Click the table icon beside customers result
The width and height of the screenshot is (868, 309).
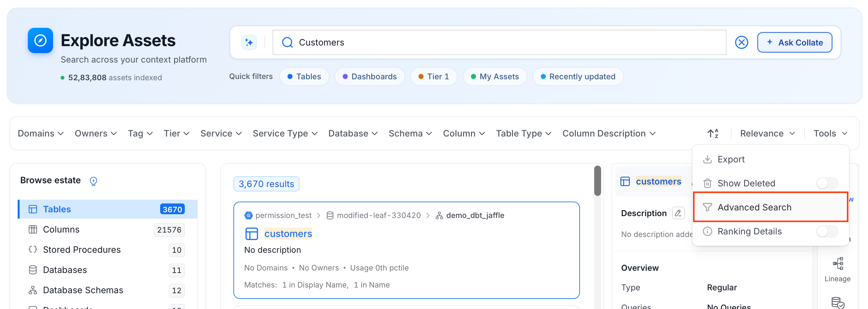click(251, 233)
